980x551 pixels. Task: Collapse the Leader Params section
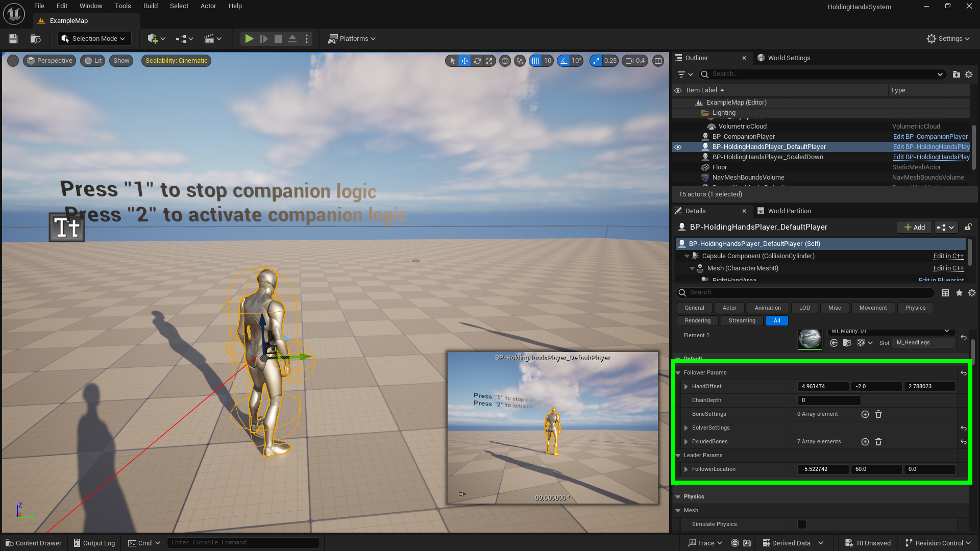(678, 456)
